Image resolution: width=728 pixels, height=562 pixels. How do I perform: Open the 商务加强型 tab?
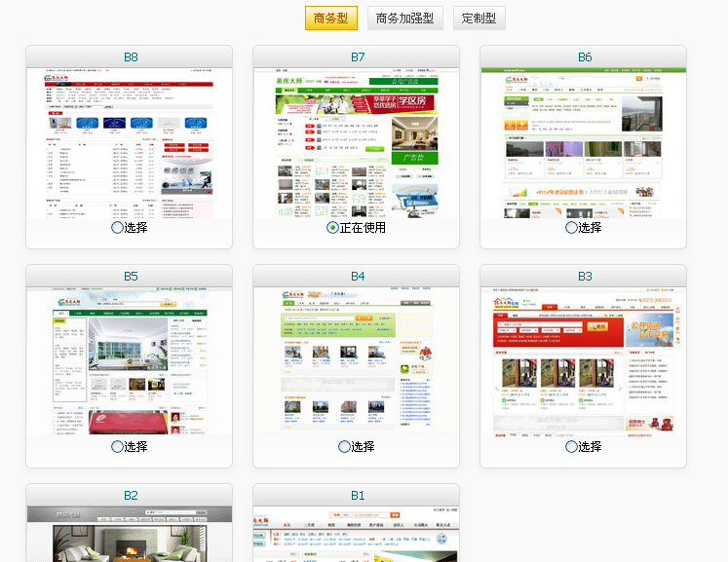404,19
